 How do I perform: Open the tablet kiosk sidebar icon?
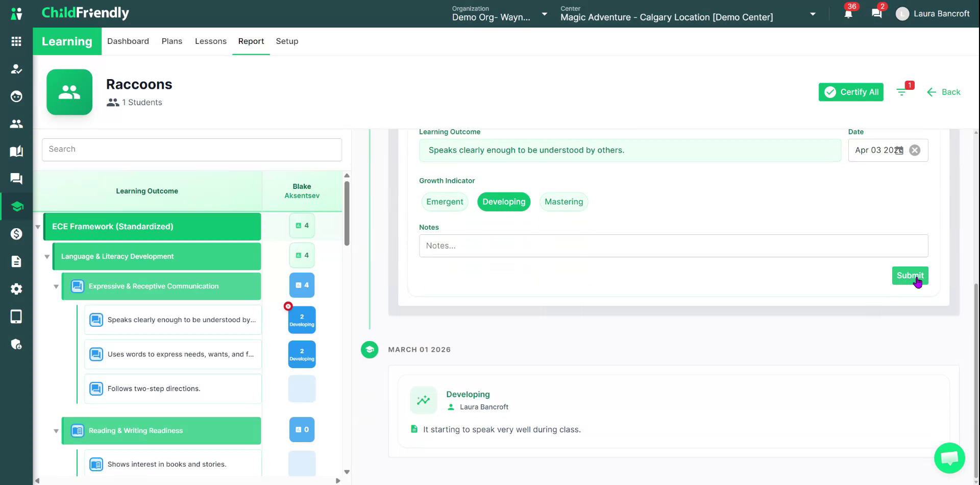pos(16,317)
